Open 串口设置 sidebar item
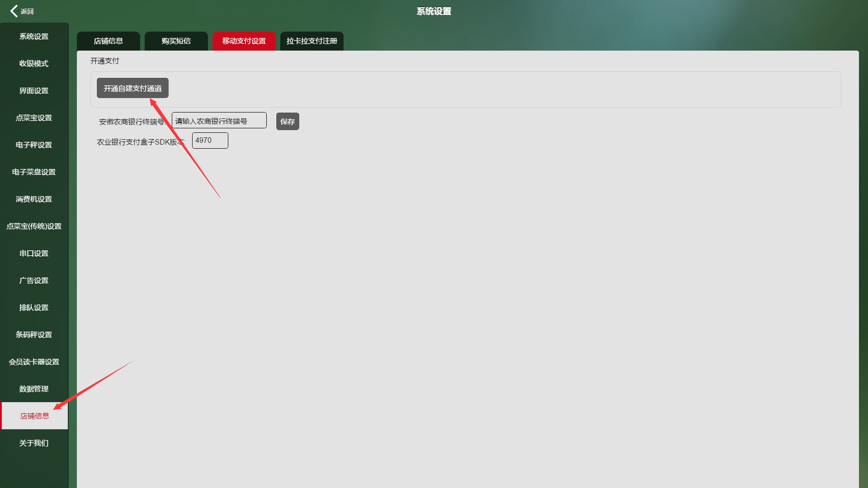Viewport: 868px width, 488px height. click(x=34, y=253)
